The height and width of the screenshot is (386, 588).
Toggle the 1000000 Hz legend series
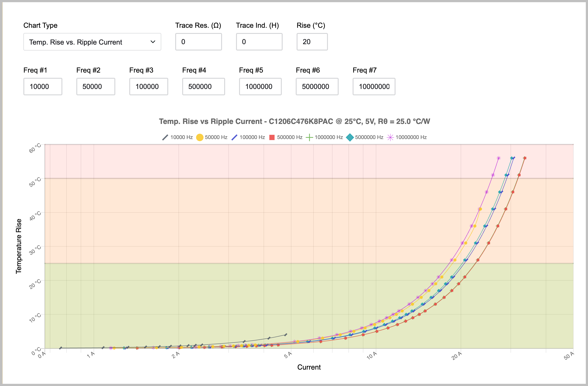[324, 137]
